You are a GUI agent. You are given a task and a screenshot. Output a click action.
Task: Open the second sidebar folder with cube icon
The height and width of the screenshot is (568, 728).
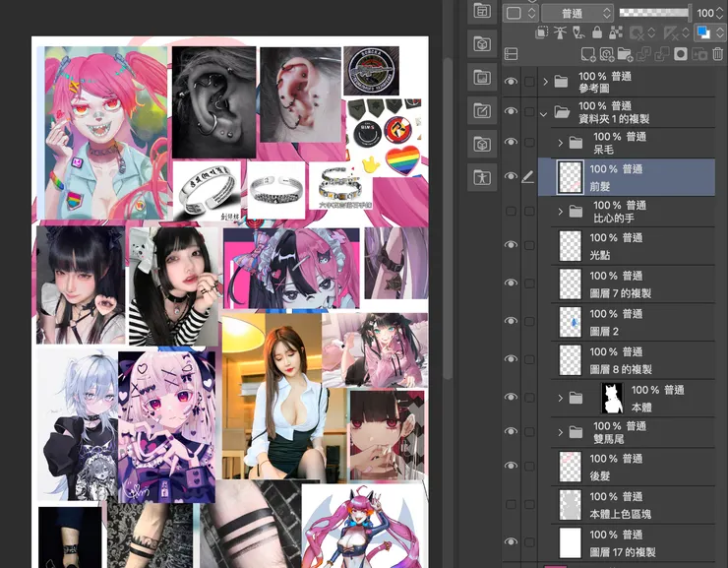point(482,44)
